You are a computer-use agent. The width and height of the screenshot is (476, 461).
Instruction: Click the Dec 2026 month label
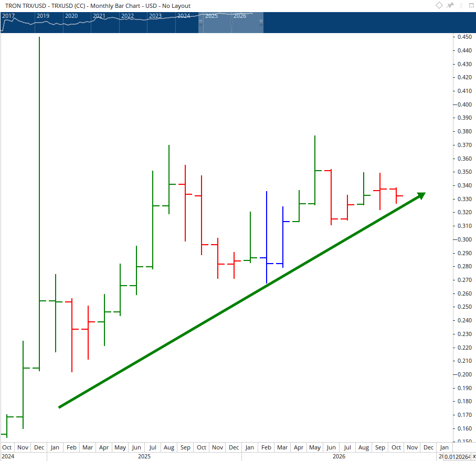(x=428, y=447)
